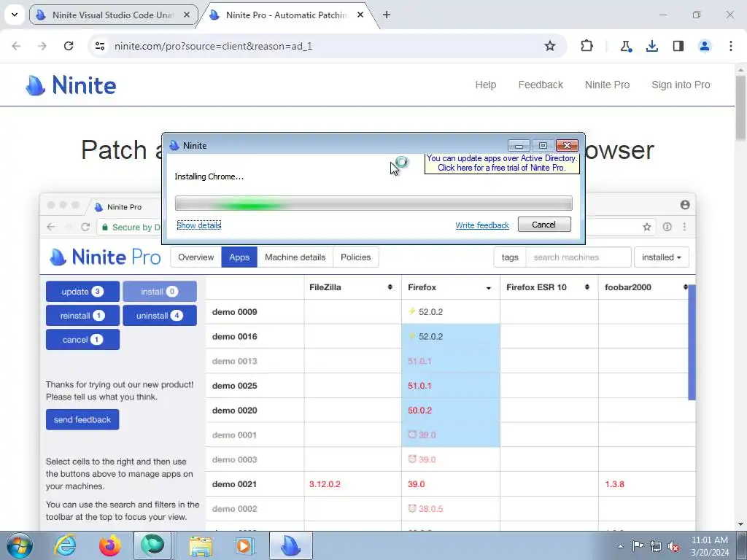Screen dimensions: 747x560
Task: Sort by the FileZilla column arrows
Action: pyautogui.click(x=390, y=287)
